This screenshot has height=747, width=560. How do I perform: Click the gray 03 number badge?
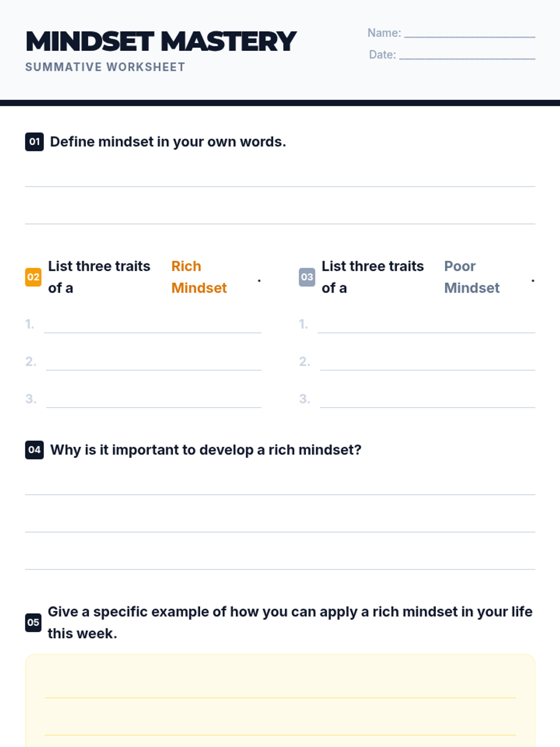click(x=307, y=277)
